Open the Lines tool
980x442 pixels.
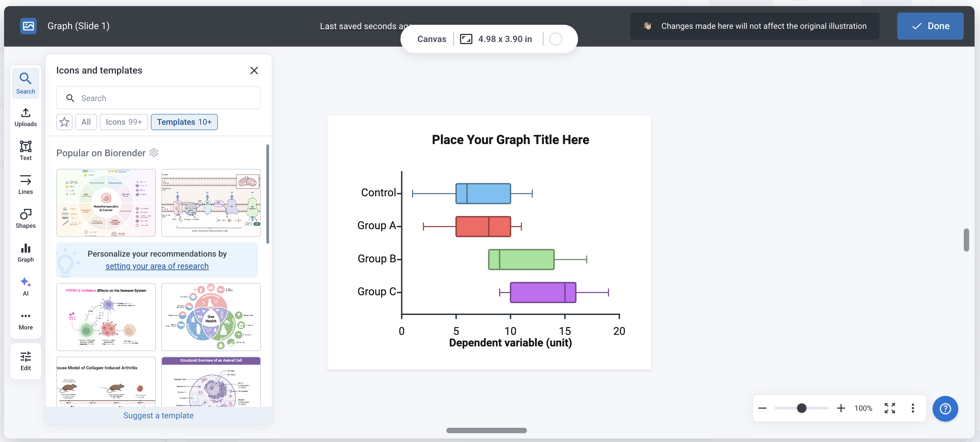click(x=25, y=185)
